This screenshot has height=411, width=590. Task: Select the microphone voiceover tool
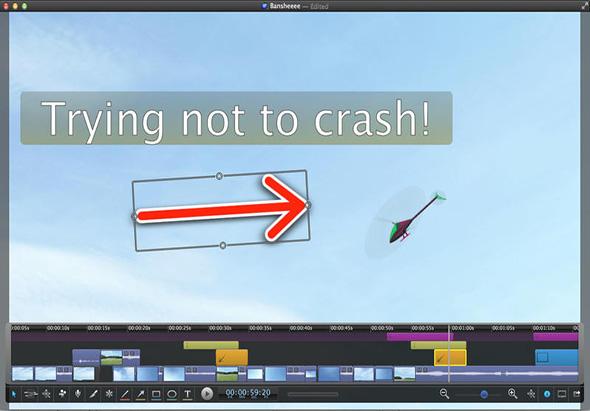78,394
